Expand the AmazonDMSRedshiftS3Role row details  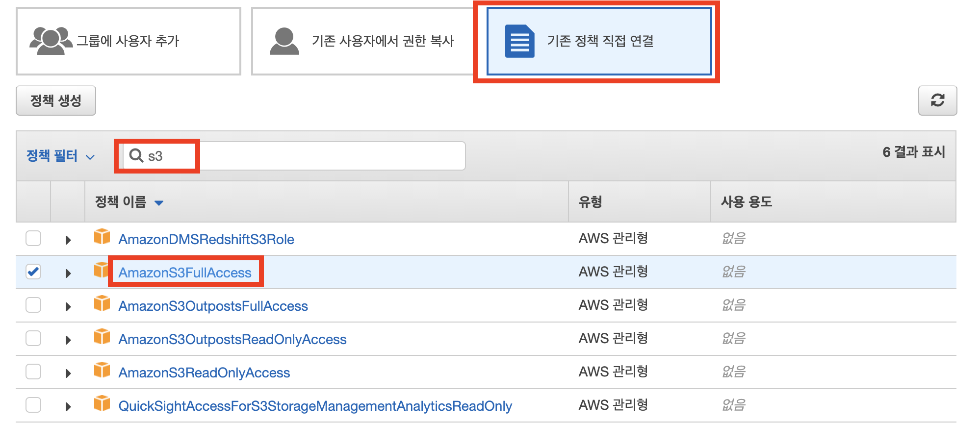(x=68, y=240)
